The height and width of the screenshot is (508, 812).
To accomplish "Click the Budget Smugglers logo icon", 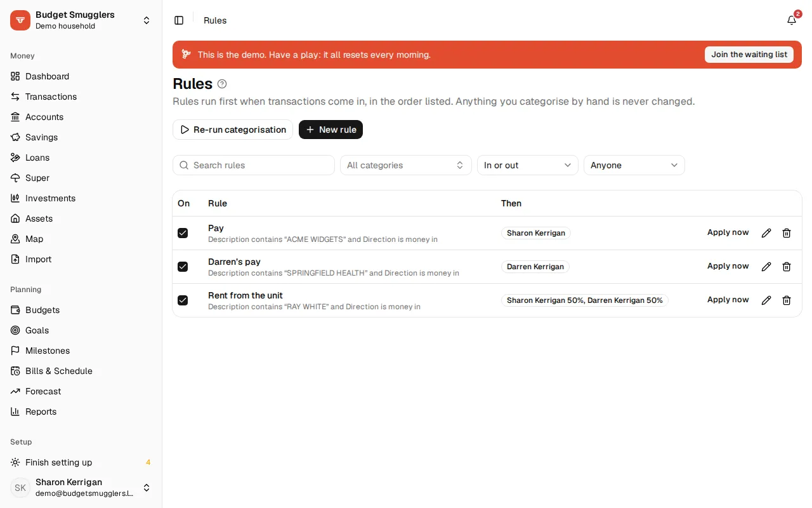I will click(20, 20).
